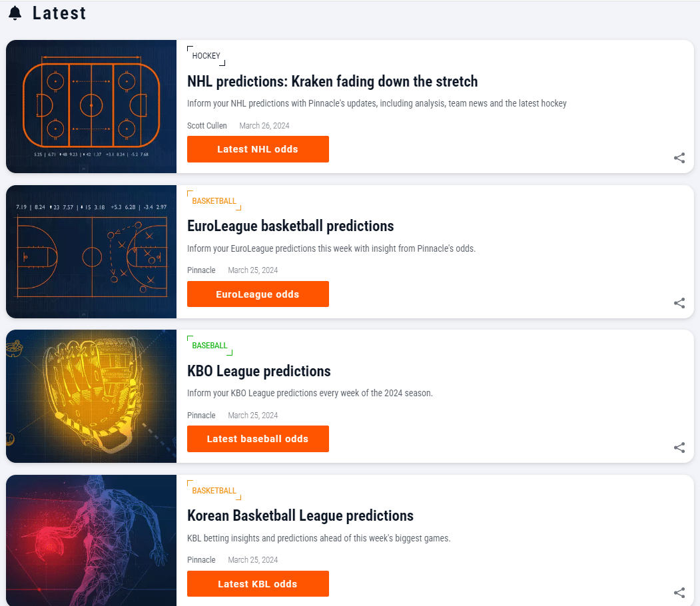The height and width of the screenshot is (606, 700).
Task: Click the notification bell icon beside Latest
Action: click(14, 12)
